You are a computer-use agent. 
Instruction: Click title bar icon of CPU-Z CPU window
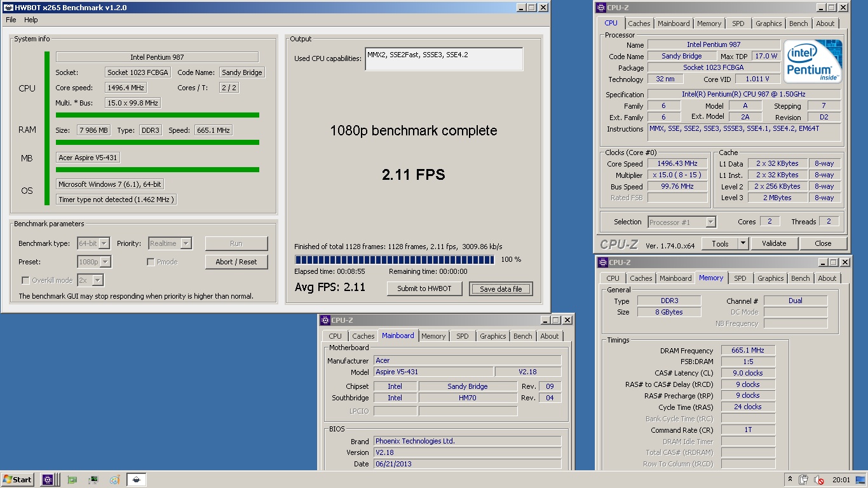tap(601, 8)
